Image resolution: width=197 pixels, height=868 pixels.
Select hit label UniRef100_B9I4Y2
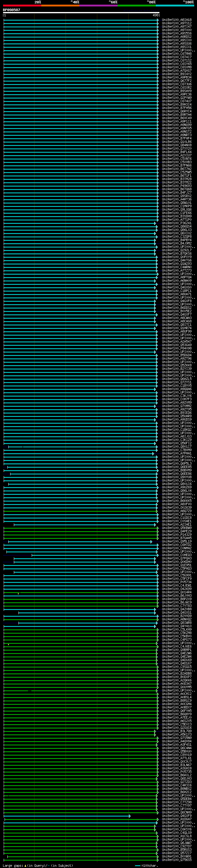(177, 74)
